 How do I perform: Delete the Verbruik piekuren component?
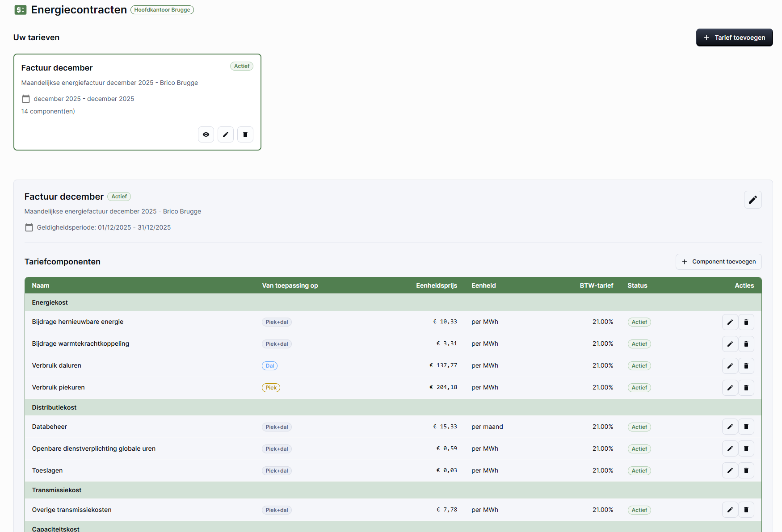point(746,388)
